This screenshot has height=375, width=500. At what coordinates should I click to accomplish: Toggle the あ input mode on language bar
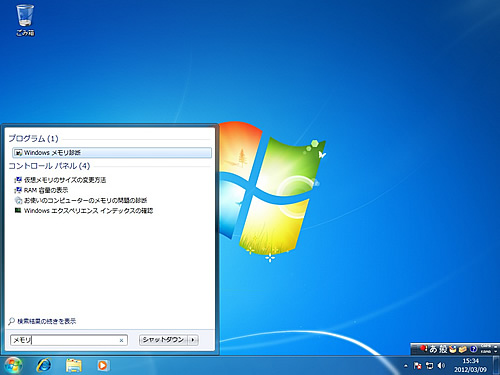[433, 349]
